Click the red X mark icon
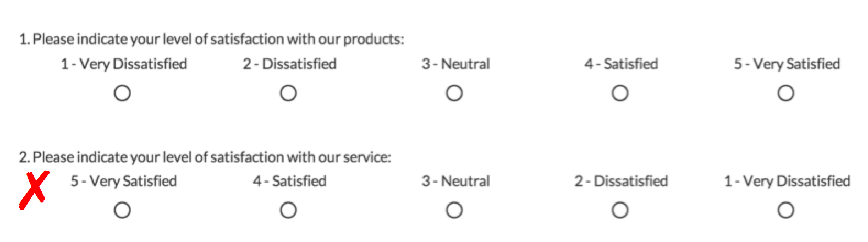 pos(34,190)
